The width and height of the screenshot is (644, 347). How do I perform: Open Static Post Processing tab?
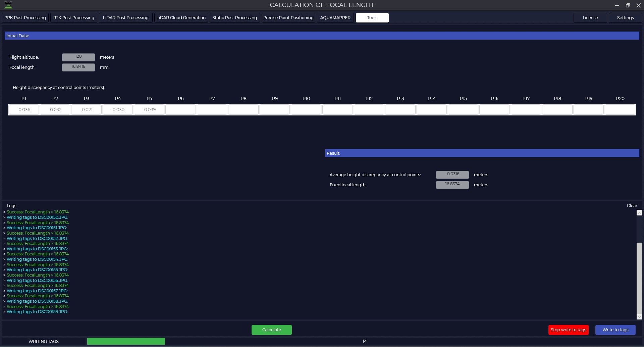pos(234,18)
